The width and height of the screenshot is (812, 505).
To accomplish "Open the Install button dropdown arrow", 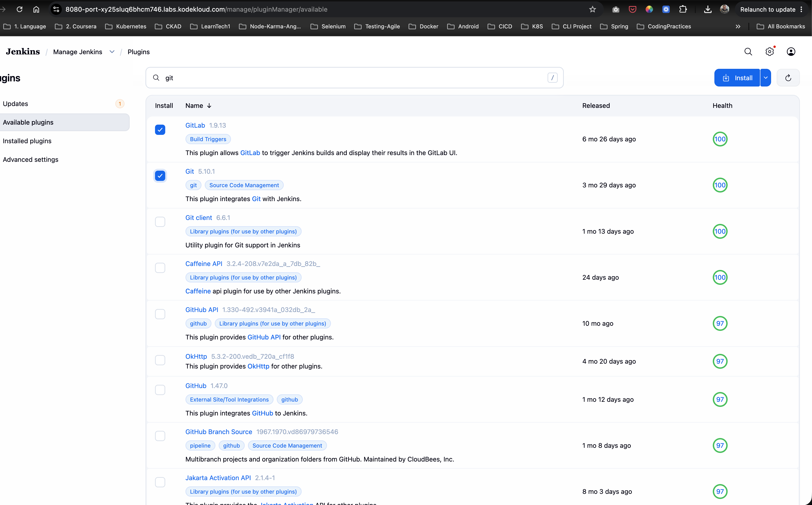I will tap(766, 78).
